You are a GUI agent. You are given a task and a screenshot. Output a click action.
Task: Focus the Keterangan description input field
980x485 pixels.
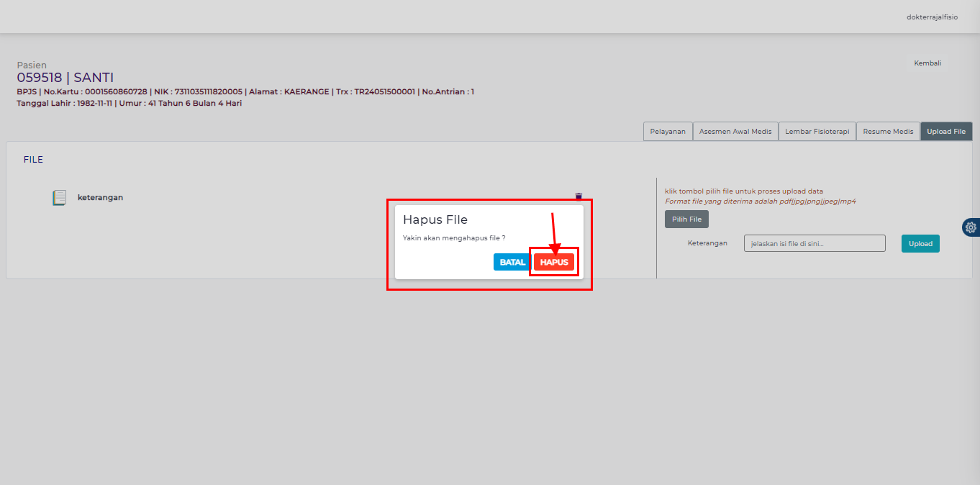pyautogui.click(x=814, y=243)
